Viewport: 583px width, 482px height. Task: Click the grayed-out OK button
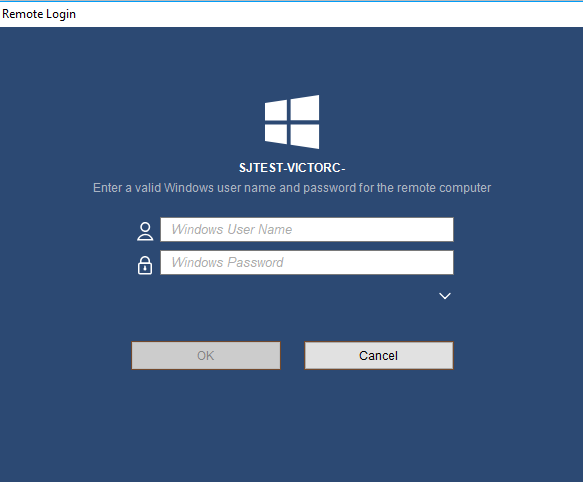pos(206,356)
